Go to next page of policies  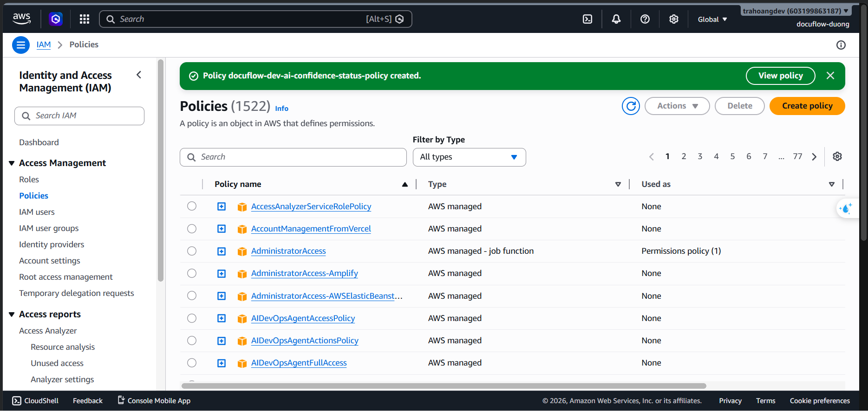[814, 157]
